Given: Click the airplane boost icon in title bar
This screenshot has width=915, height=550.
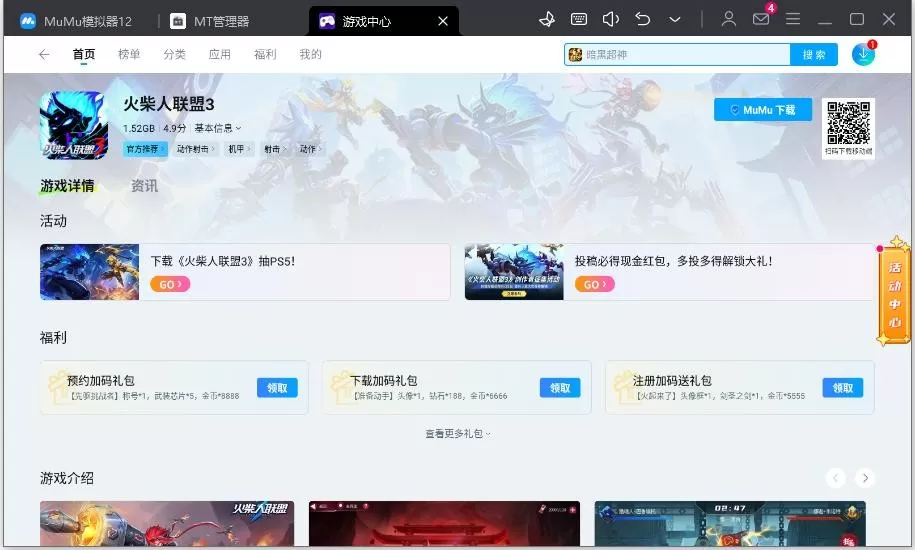Looking at the screenshot, I should coord(547,20).
